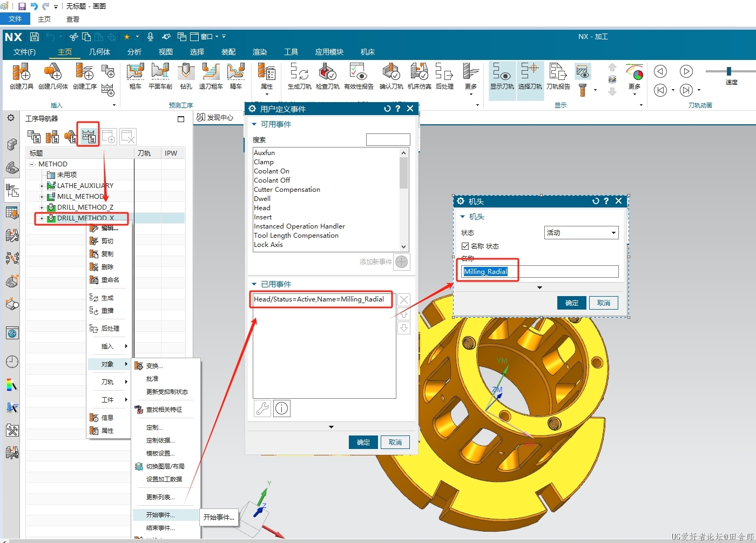Open the Tool Path Report (刀轨报告) icon
Viewport: 756px width, 543px height.
click(x=558, y=76)
